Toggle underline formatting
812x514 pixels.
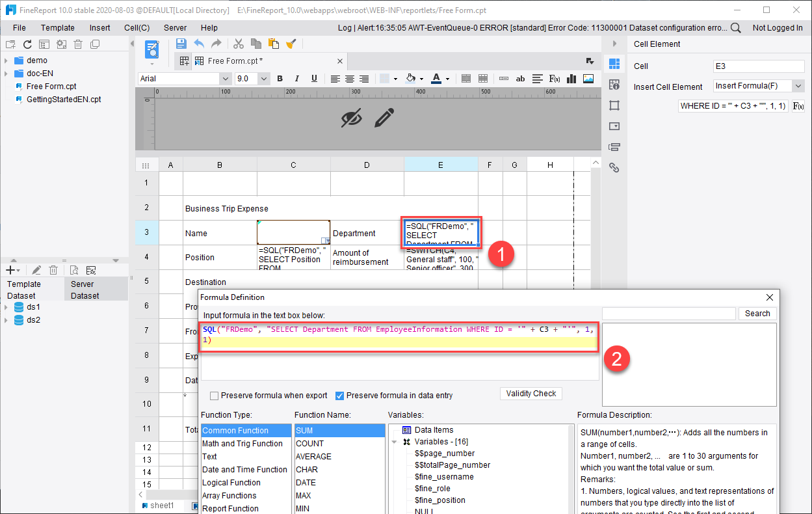tap(314, 79)
